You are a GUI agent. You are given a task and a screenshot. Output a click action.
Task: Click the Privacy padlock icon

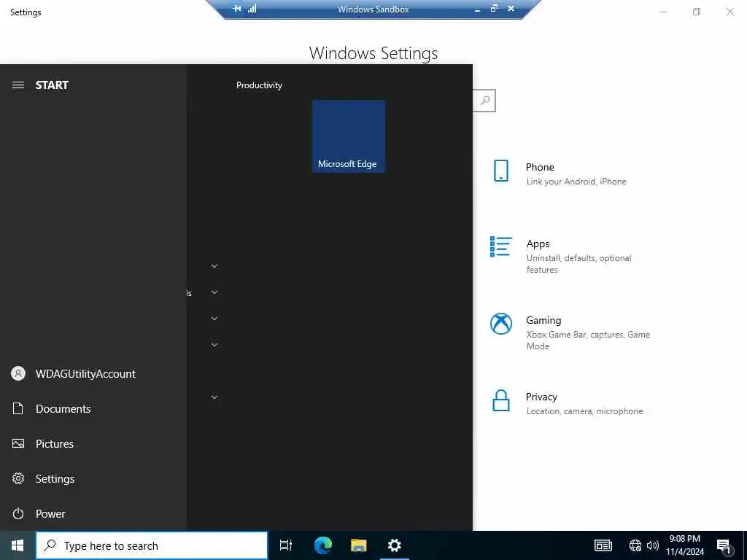pos(501,400)
